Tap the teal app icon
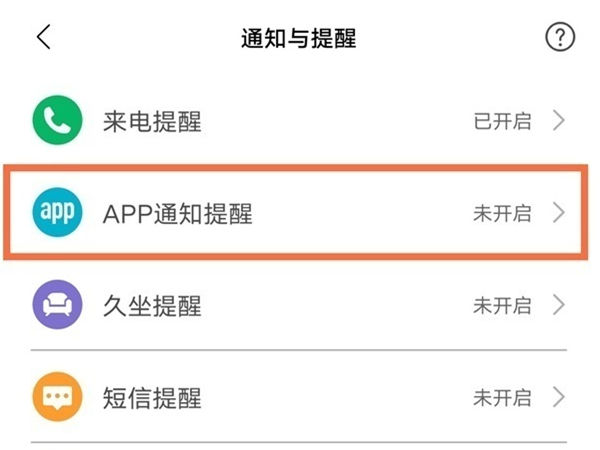 tap(59, 213)
